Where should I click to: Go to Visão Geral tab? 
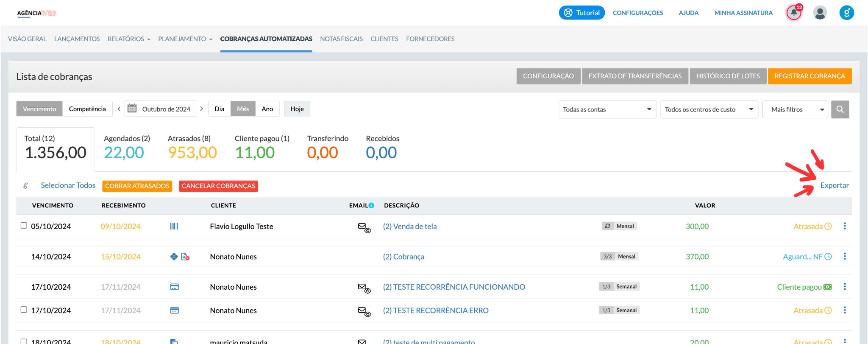(x=27, y=39)
